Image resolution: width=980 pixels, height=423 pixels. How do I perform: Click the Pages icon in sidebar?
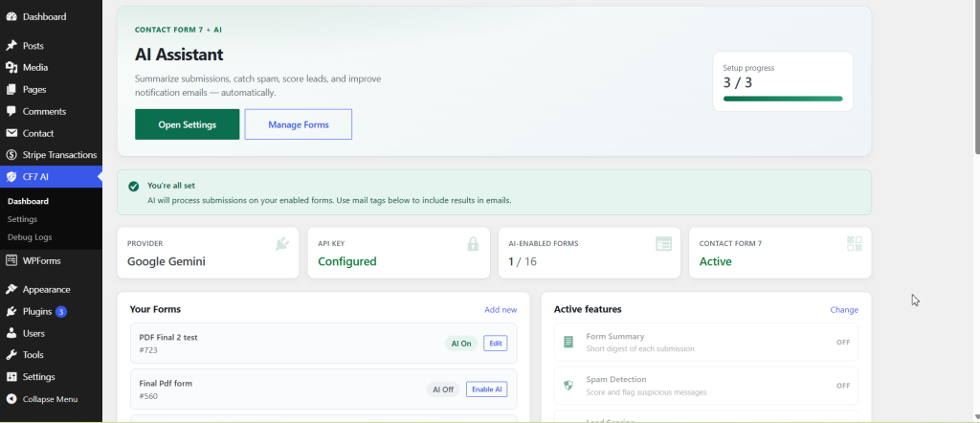11,89
